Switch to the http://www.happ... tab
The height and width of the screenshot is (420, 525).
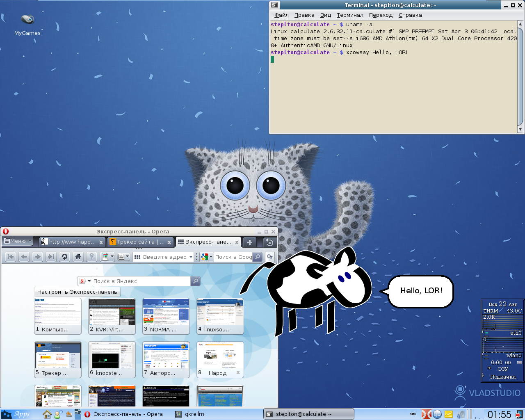pyautogui.click(x=72, y=242)
